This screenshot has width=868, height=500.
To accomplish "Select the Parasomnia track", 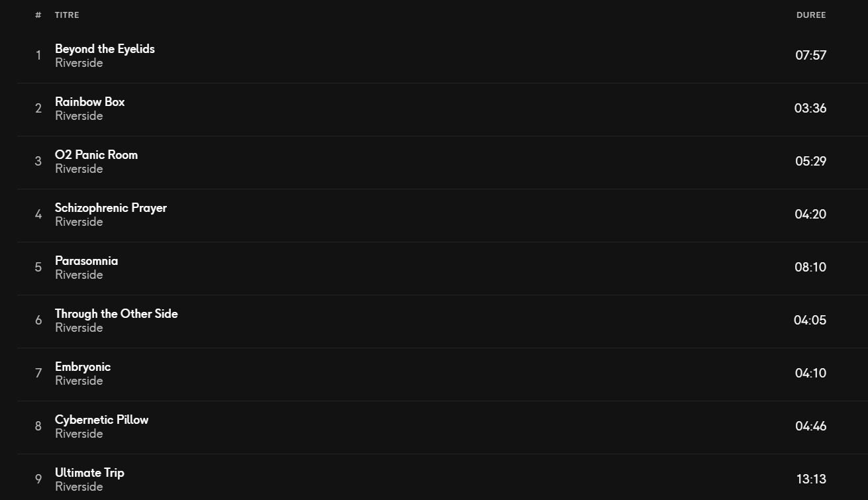I will click(86, 261).
